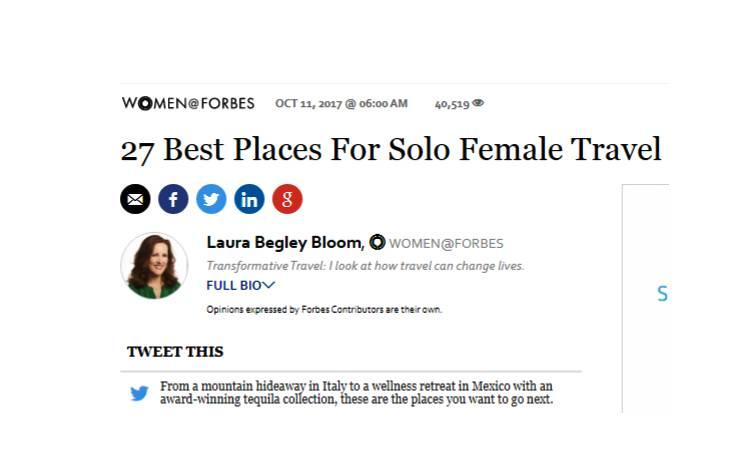Click the '27 Best Places' headline
The width and height of the screenshot is (751, 454).
tap(391, 150)
